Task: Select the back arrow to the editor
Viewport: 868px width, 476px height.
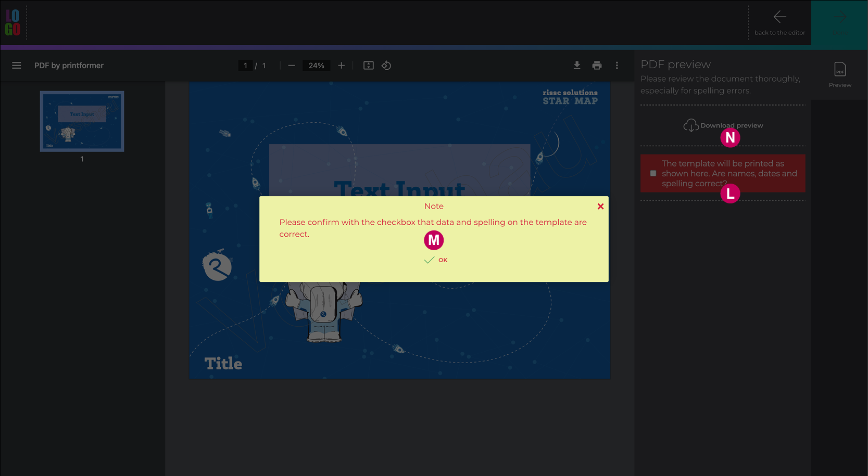Action: click(779, 17)
